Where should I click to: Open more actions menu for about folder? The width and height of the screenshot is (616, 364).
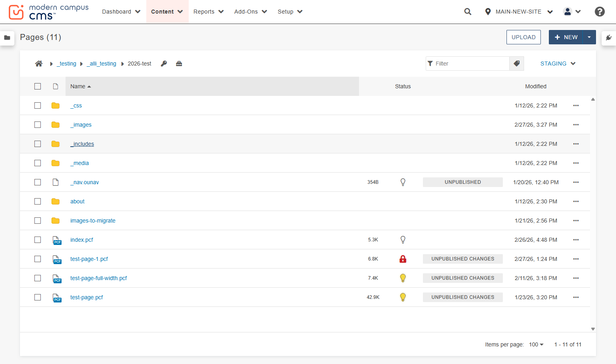(576, 201)
